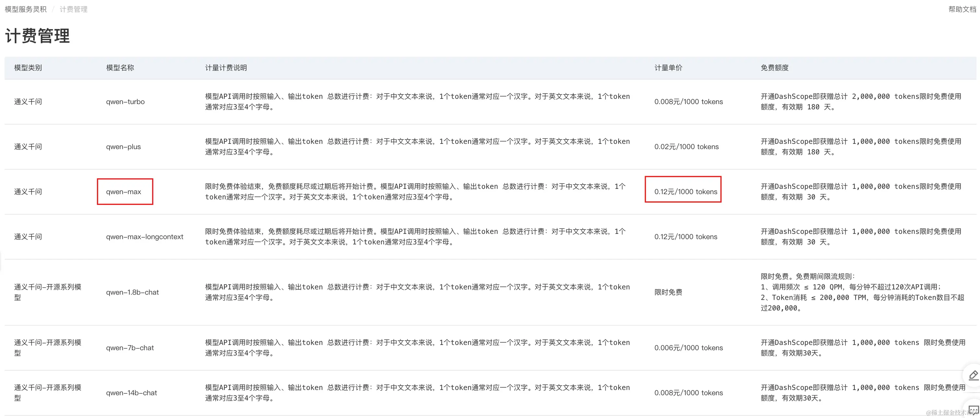Select qwen-max-longcontext model name

[145, 236]
